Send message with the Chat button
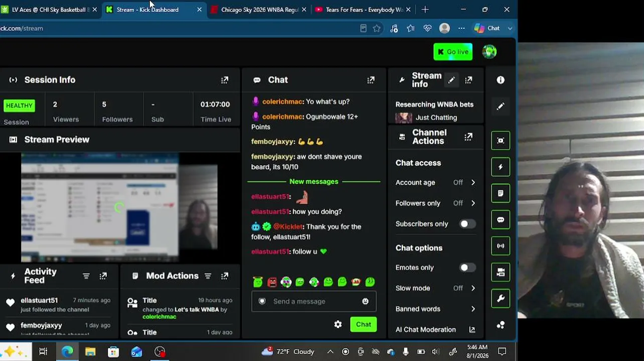Screen dimensions: 644x361 pos(364,324)
